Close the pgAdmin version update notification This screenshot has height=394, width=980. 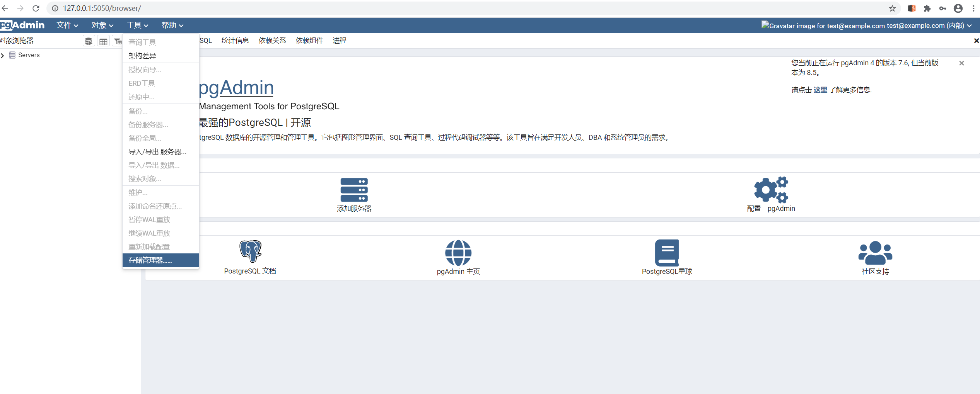coord(961,63)
